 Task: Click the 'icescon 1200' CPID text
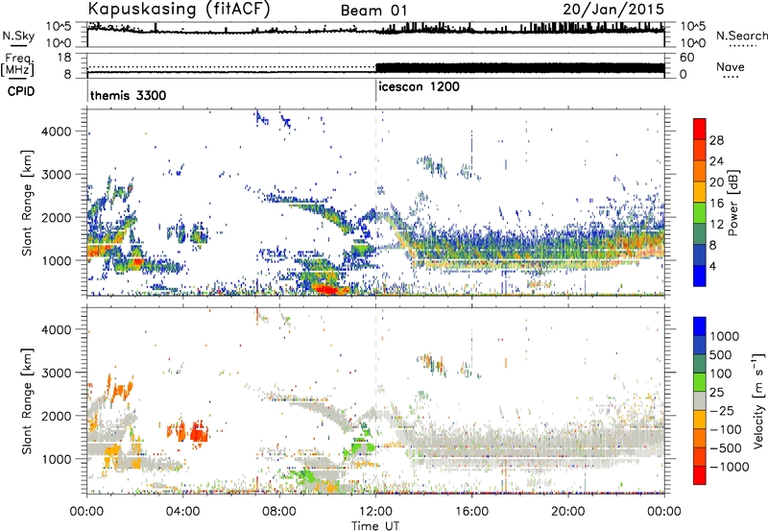pos(419,87)
